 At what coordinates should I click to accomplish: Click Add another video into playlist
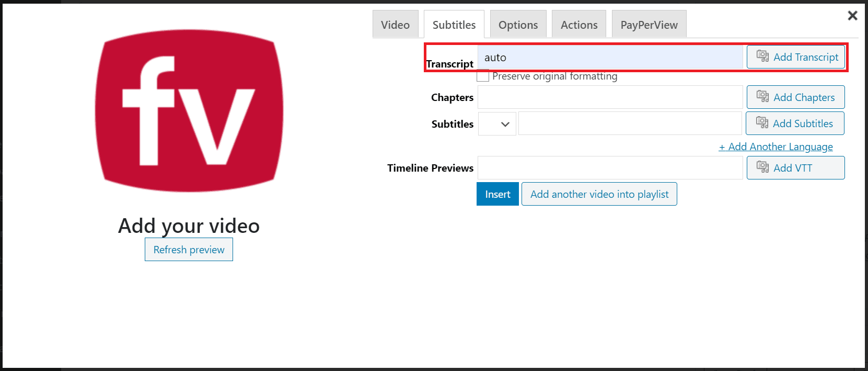tap(599, 194)
